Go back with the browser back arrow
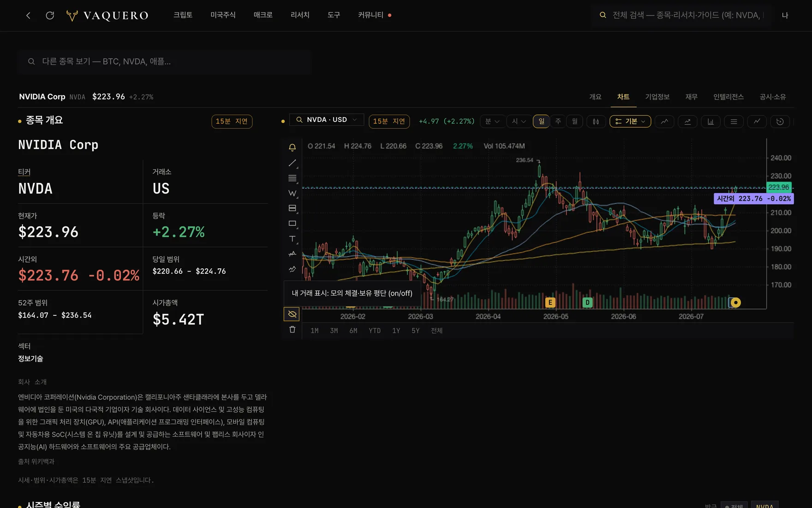The image size is (812, 508). click(x=28, y=15)
